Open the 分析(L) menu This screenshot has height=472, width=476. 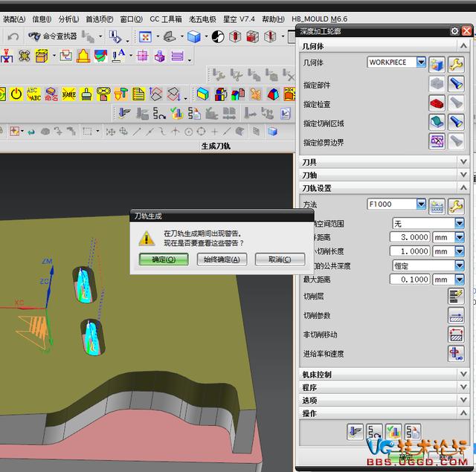click(x=68, y=19)
